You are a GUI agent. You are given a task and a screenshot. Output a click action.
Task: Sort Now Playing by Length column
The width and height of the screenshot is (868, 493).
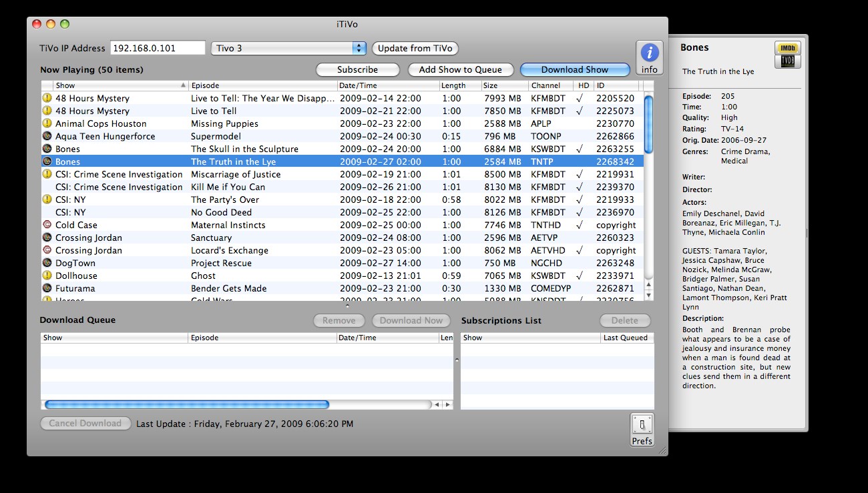460,85
